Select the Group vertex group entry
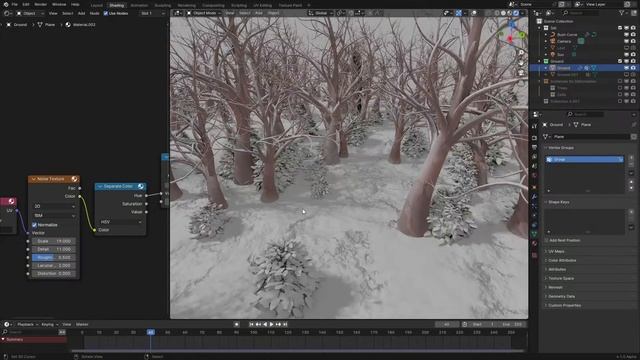Screen dimensions: 640x360 584,160
